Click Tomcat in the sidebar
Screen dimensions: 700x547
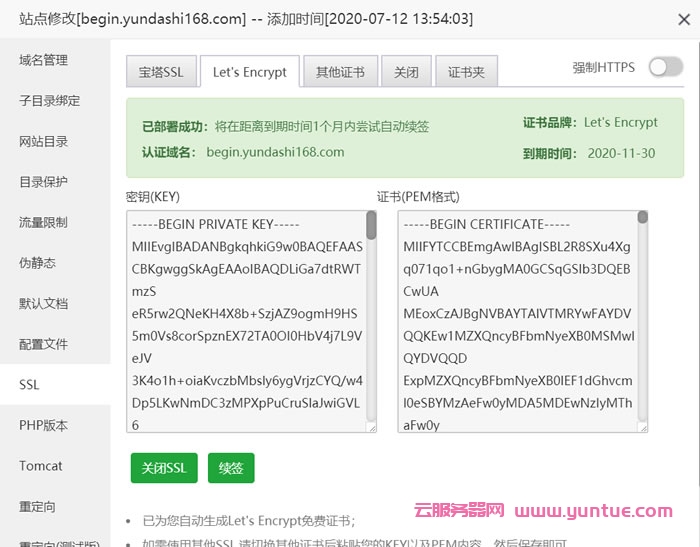click(x=41, y=466)
